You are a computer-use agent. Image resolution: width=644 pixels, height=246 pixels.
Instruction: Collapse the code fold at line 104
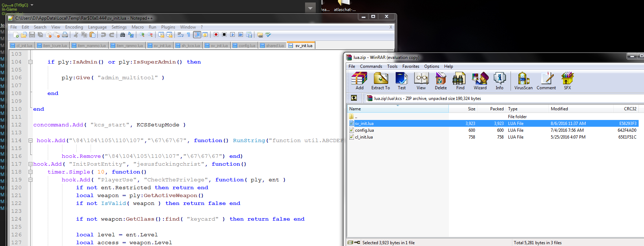30,62
